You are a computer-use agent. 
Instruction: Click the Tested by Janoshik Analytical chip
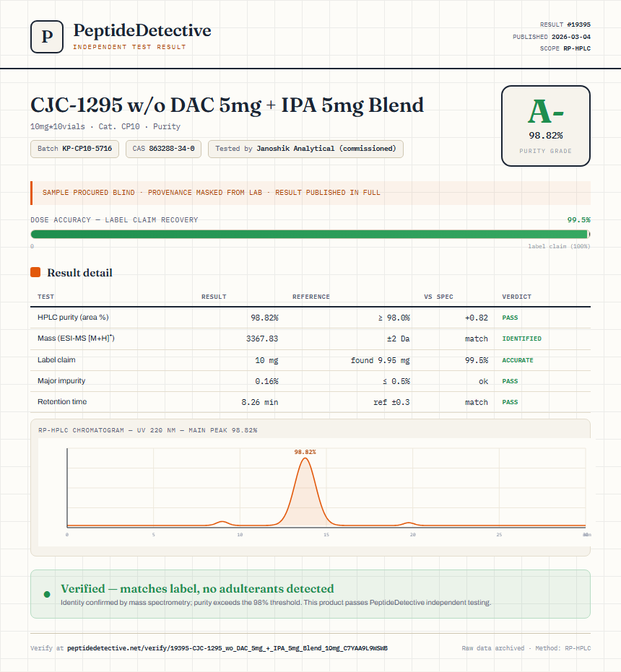[x=305, y=149]
